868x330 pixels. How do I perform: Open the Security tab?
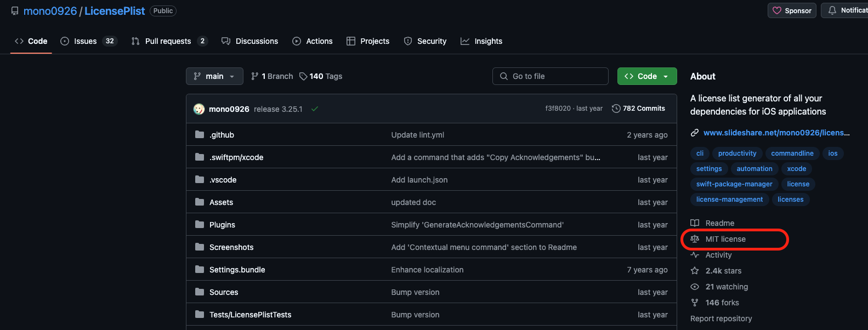pos(425,41)
